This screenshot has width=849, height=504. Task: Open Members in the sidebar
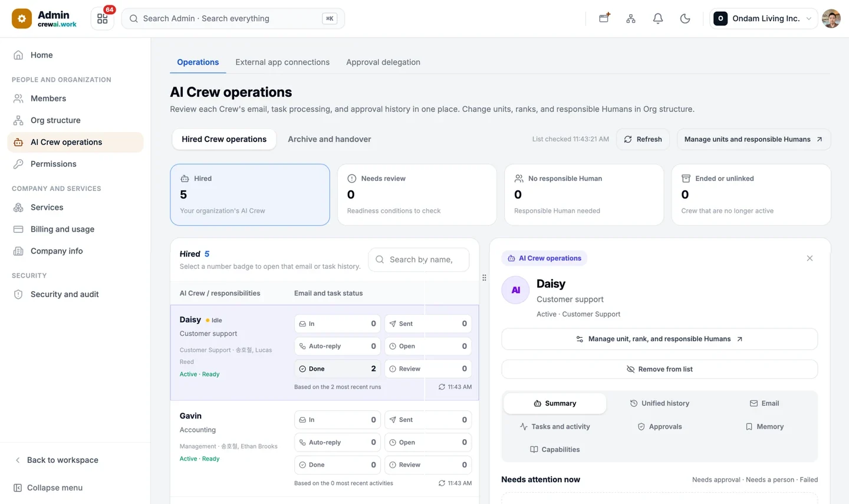75,98
